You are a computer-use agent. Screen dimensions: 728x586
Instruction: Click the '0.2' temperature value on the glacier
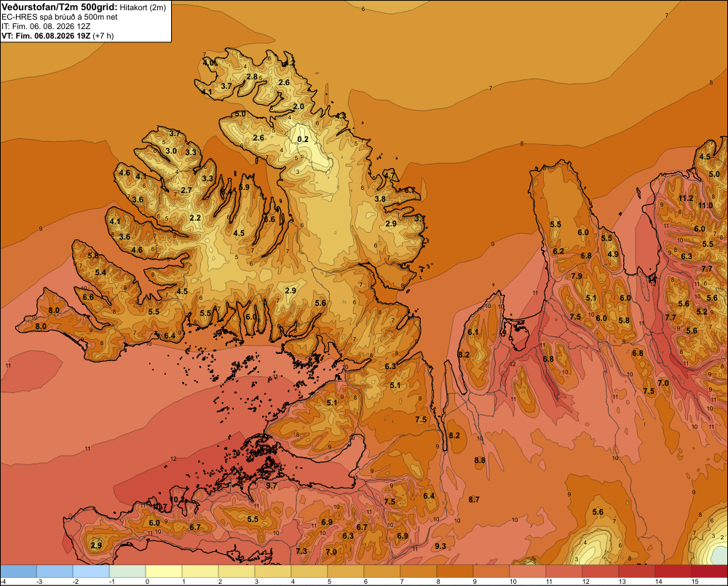tap(303, 139)
